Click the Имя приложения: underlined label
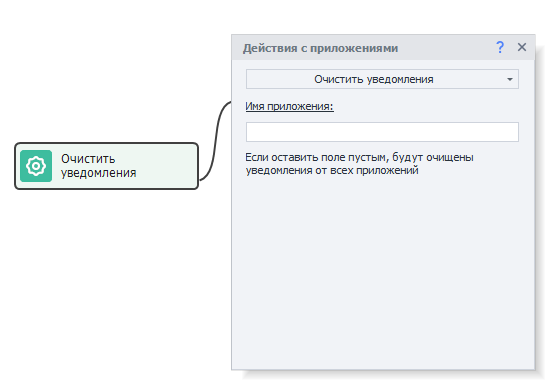The width and height of the screenshot is (558, 392). coord(289,106)
